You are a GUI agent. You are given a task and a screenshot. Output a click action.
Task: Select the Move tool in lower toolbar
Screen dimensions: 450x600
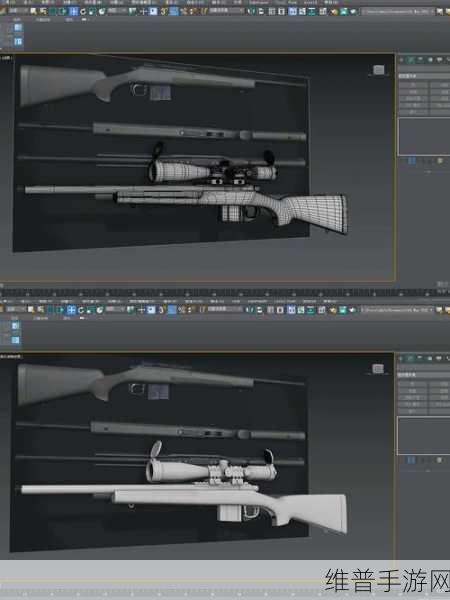[x=71, y=310]
